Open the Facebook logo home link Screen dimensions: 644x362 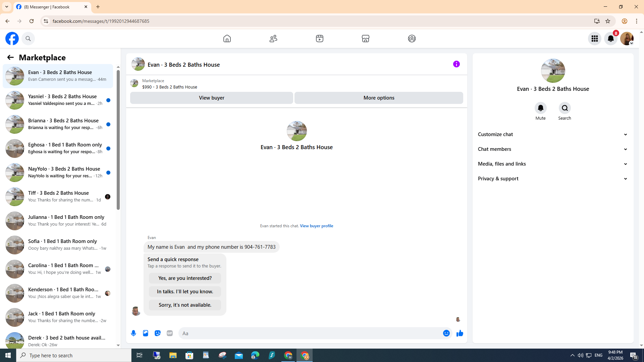12,39
